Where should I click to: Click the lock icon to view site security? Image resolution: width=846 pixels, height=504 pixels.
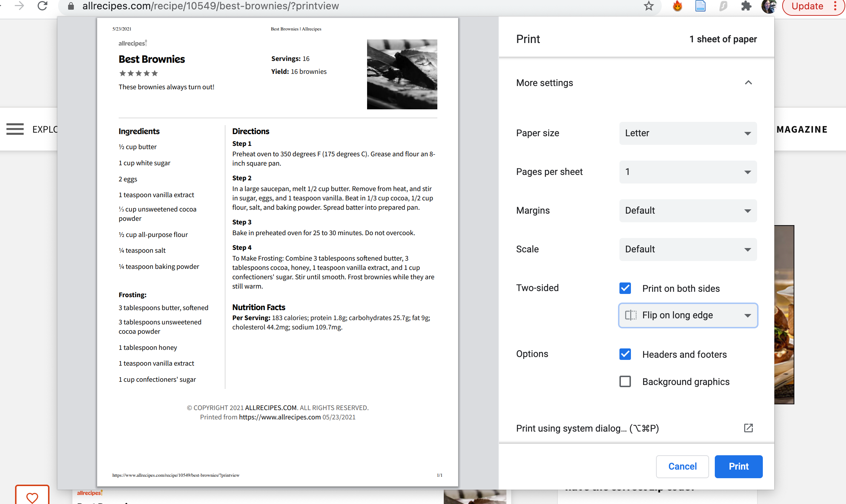point(71,6)
